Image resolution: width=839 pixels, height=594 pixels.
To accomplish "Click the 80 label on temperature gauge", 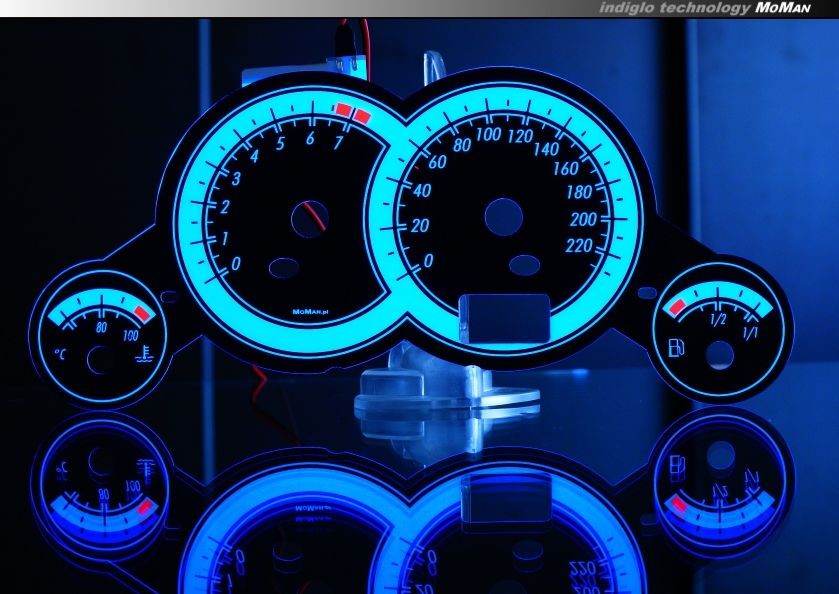I will [x=101, y=328].
